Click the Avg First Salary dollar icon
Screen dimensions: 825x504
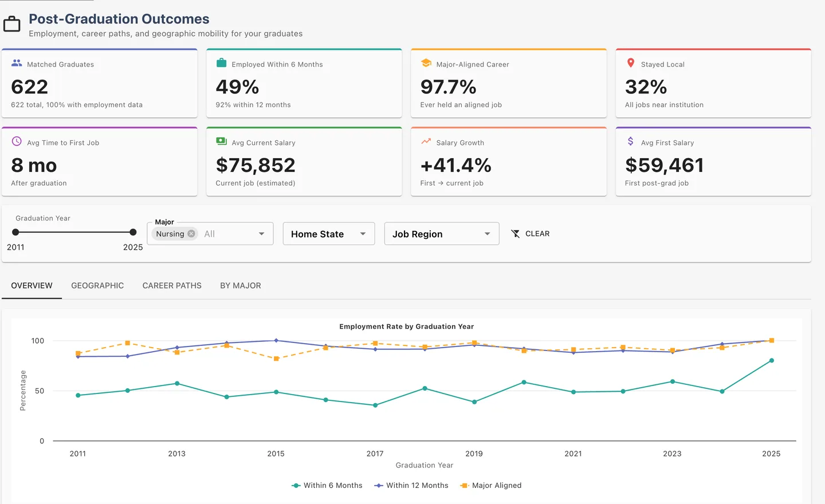(631, 141)
